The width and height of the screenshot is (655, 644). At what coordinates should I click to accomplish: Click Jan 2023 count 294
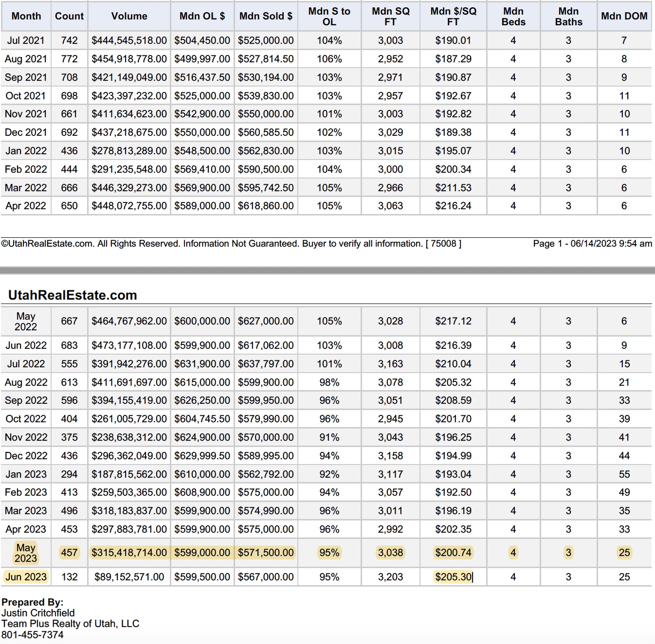(x=69, y=474)
